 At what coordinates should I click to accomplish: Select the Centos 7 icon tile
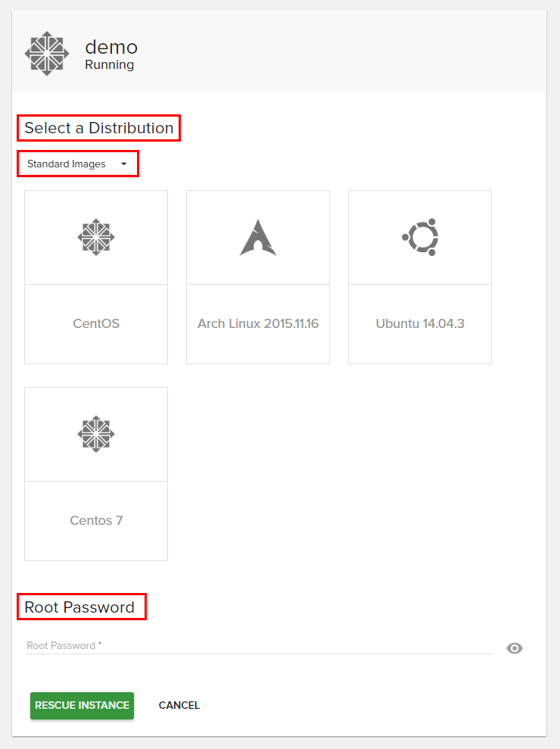(95, 434)
